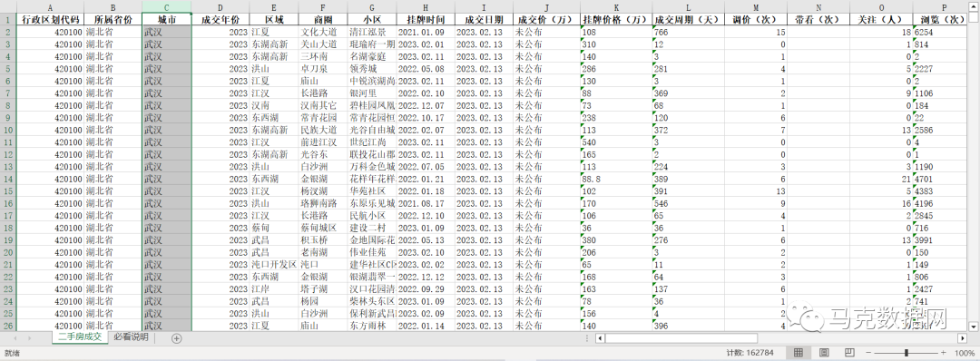Click the 调价（次） header cell
This screenshot has height=361, width=980.
pyautogui.click(x=756, y=19)
